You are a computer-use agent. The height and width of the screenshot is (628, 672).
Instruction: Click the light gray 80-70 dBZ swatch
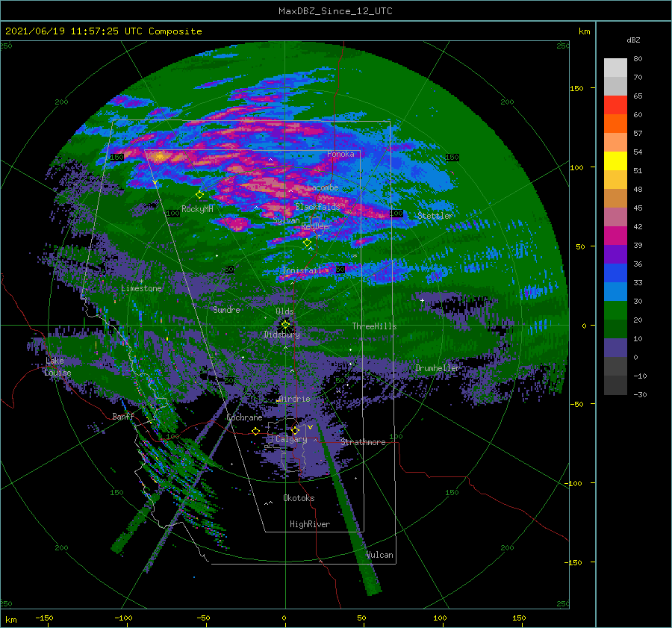coord(615,68)
